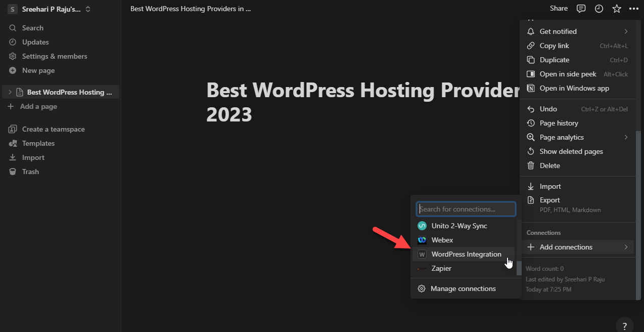
Task: Click the Word count: 0 text
Action: (x=544, y=269)
